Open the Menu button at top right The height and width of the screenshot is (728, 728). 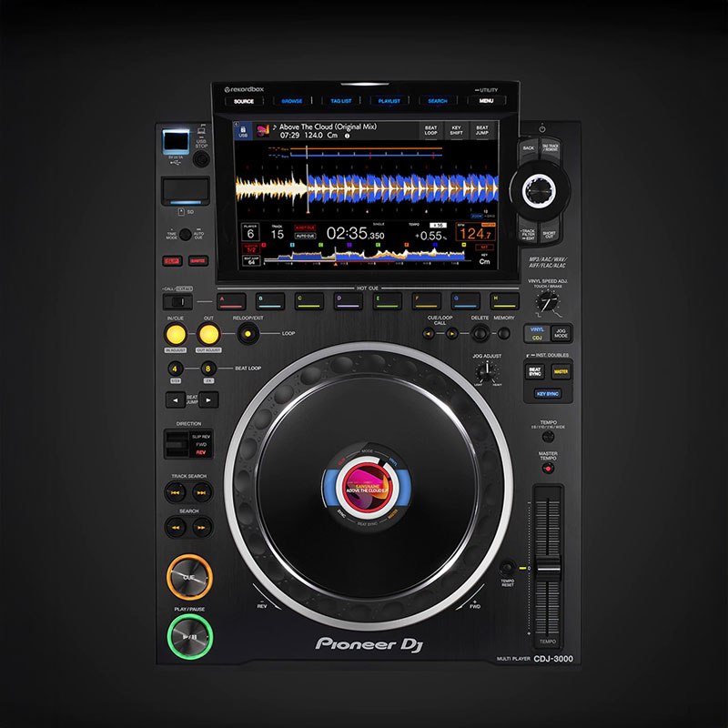pos(486,101)
